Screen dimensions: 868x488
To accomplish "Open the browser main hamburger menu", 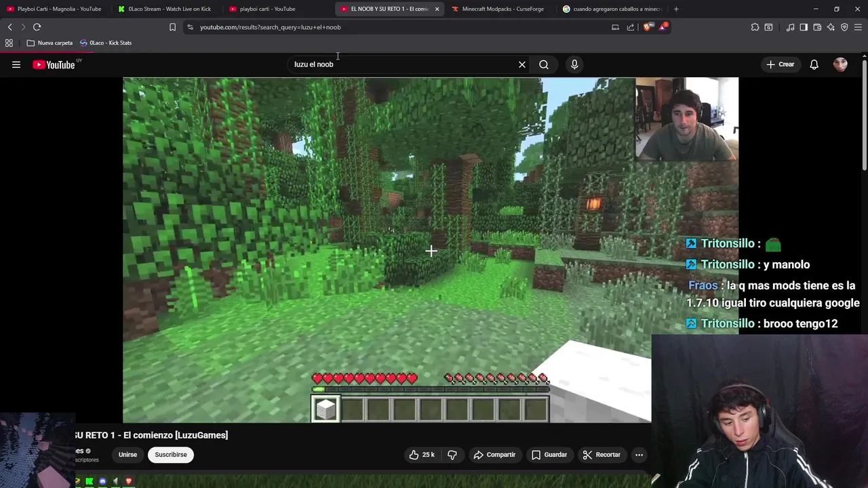I will point(858,27).
